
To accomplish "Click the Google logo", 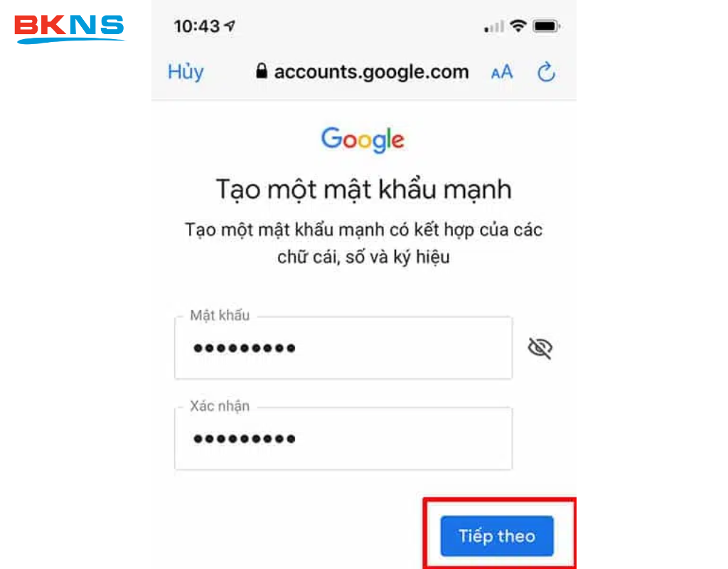I will (x=363, y=139).
